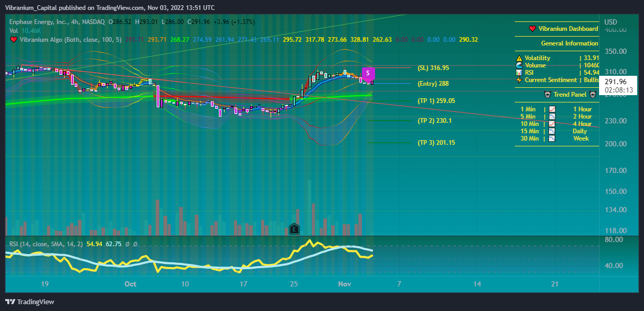Click the Trend Panel heading
Viewport: 644px width, 311px height.
(x=570, y=95)
